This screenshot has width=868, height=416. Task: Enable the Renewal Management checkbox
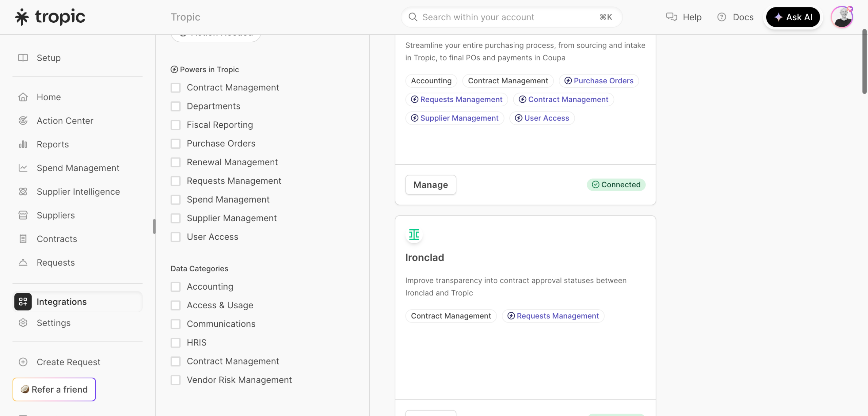[x=176, y=162]
